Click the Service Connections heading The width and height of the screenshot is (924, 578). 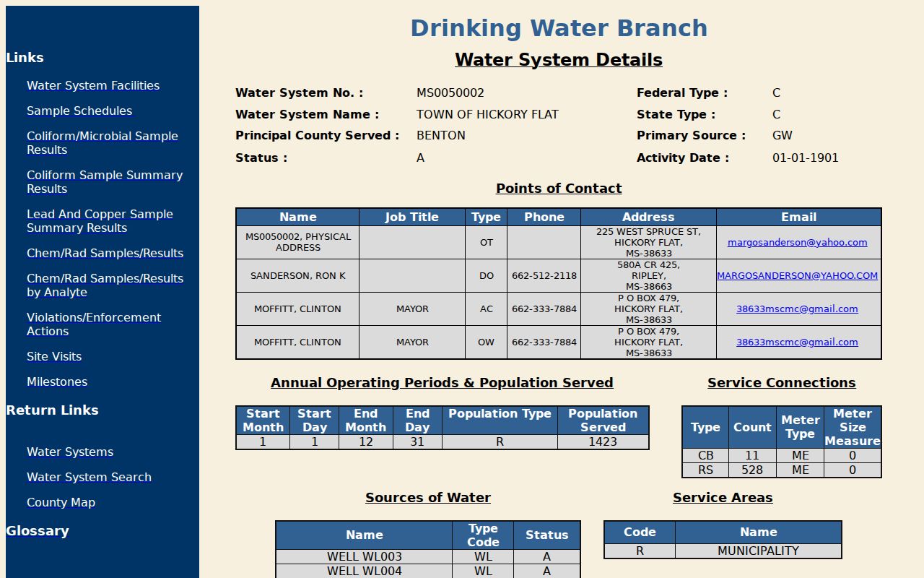pyautogui.click(x=782, y=383)
